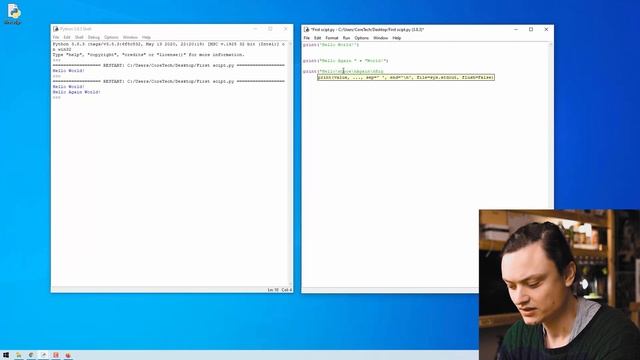Click the IDLE icon in Shell title bar
This screenshot has width=640, height=360.
pos(56,29)
